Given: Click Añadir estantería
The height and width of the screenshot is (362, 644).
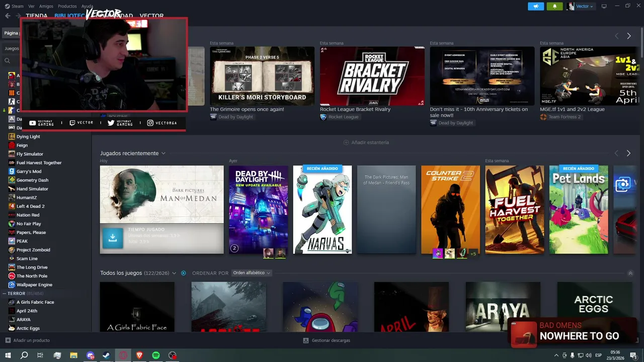Looking at the screenshot, I should point(366,142).
